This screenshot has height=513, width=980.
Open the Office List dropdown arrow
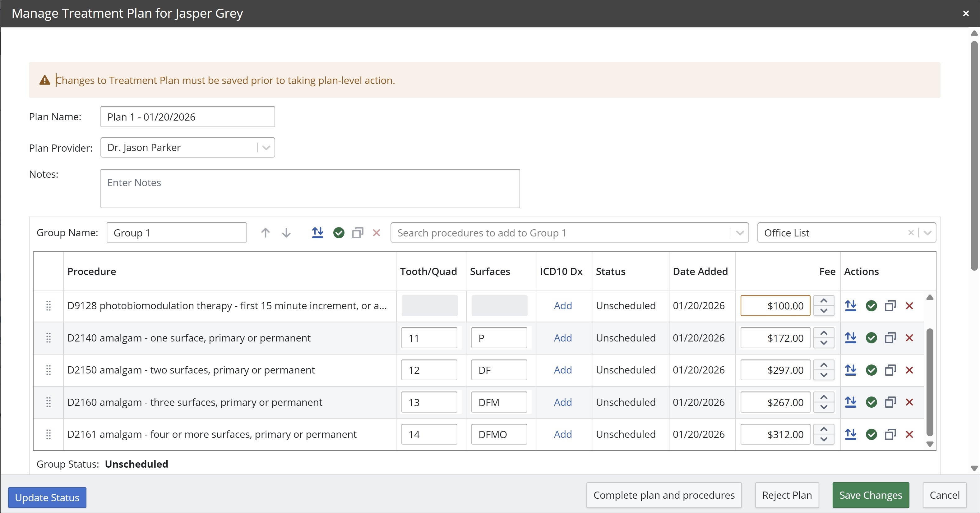click(x=927, y=233)
